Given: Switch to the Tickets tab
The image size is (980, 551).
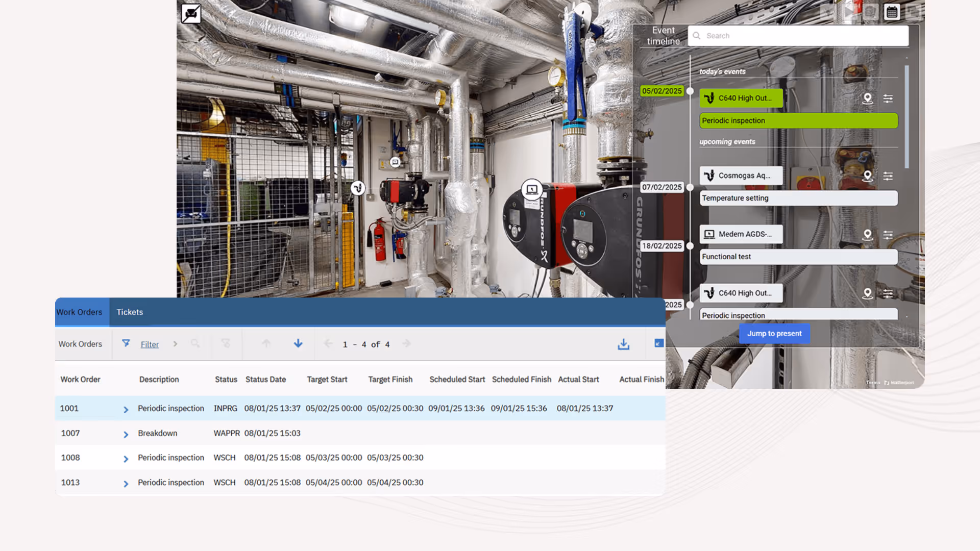Looking at the screenshot, I should [130, 312].
